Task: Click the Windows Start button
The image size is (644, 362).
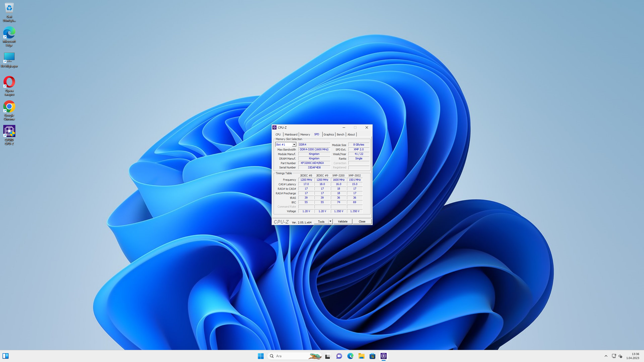Action: 261,356
